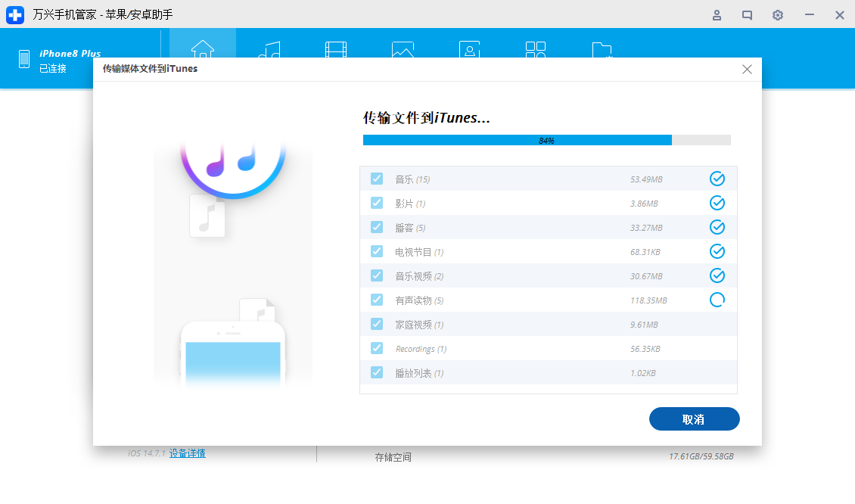
Task: Click the 84% transfer progress bar
Action: click(x=546, y=139)
